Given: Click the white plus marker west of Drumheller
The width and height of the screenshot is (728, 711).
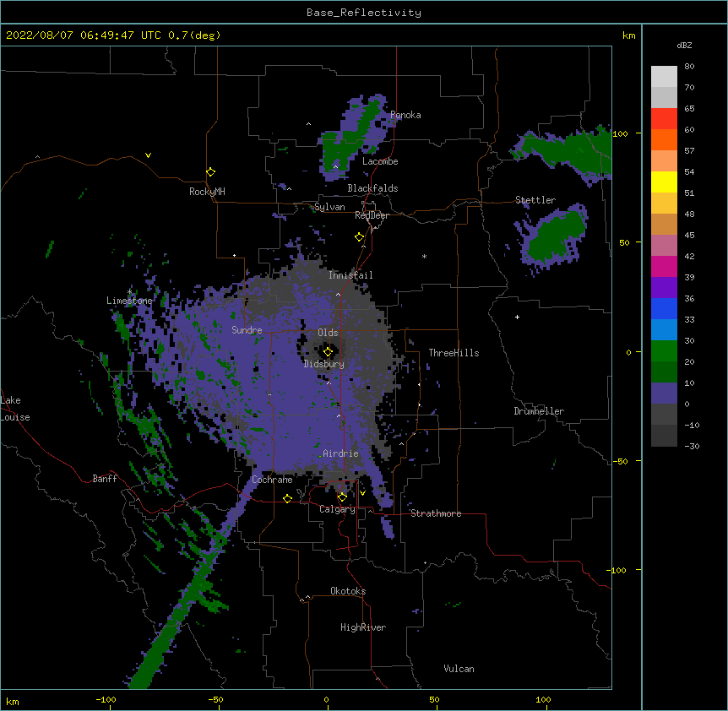Looking at the screenshot, I should click(x=517, y=317).
